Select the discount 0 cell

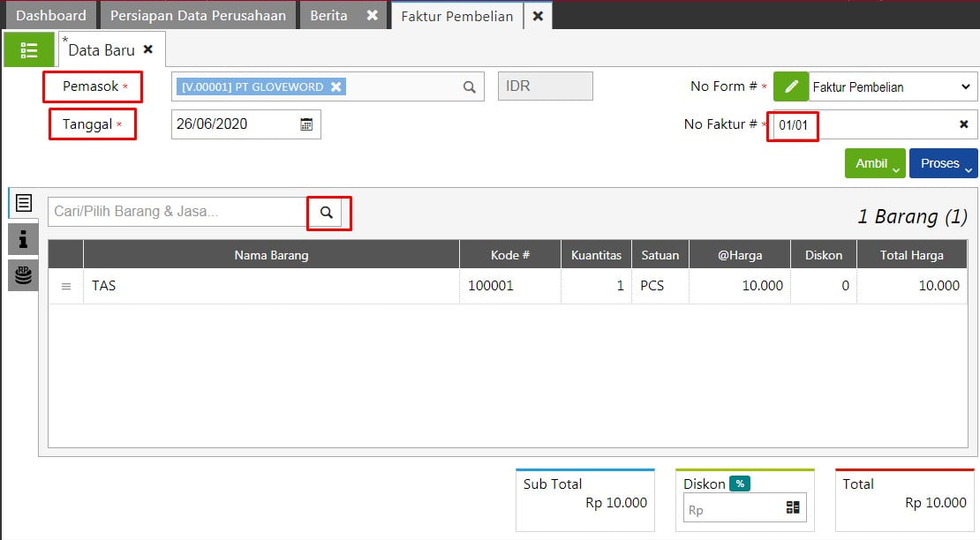pos(823,286)
